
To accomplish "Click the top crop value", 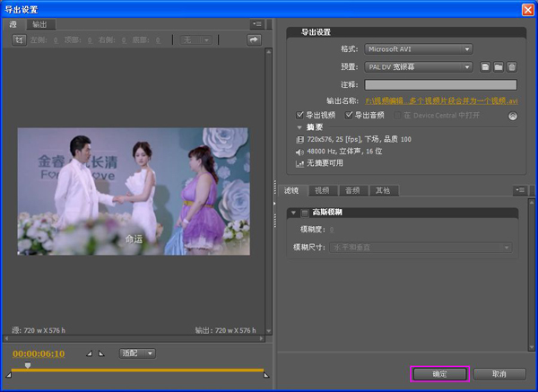I will (x=90, y=40).
